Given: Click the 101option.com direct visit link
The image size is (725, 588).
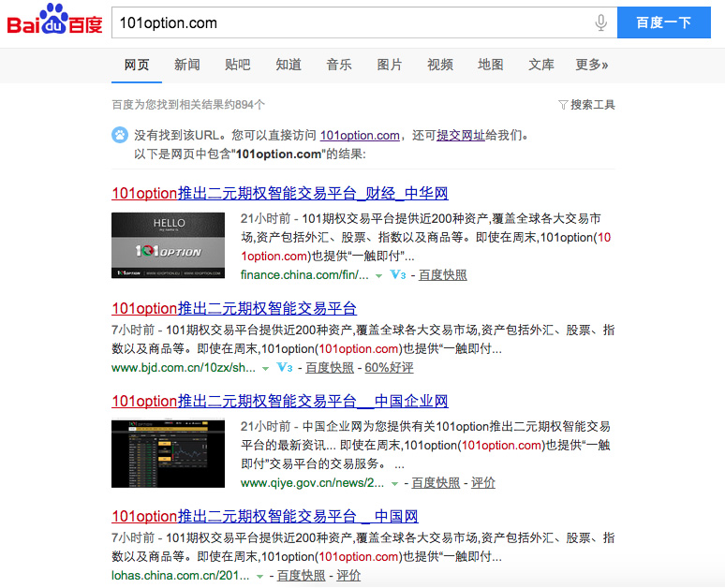Looking at the screenshot, I should tap(360, 136).
